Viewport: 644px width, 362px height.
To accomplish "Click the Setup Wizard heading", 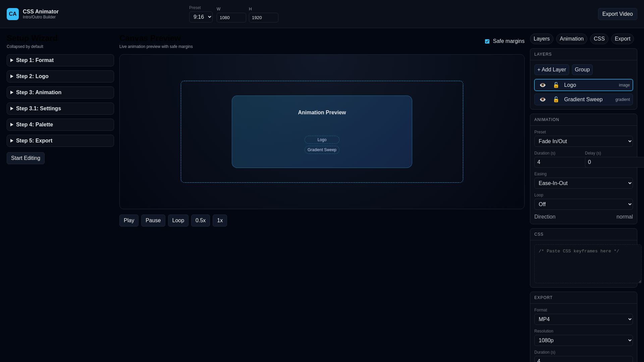I will tap(32, 38).
